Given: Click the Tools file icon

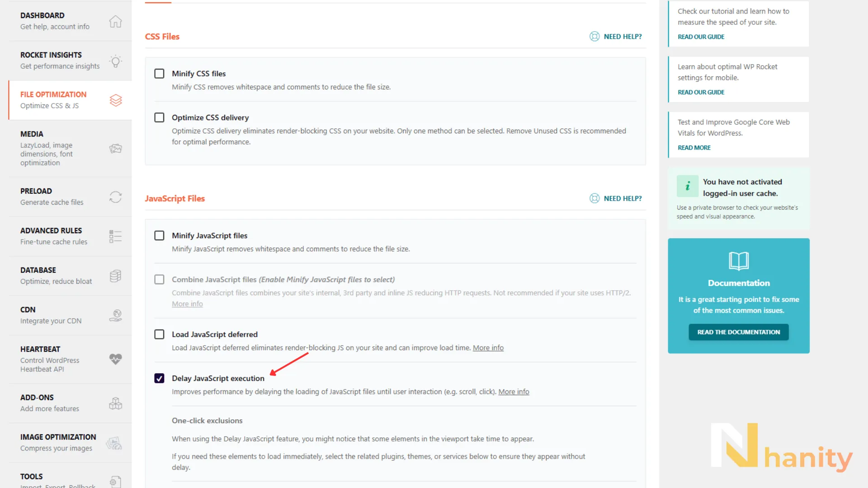Looking at the screenshot, I should 116,482.
